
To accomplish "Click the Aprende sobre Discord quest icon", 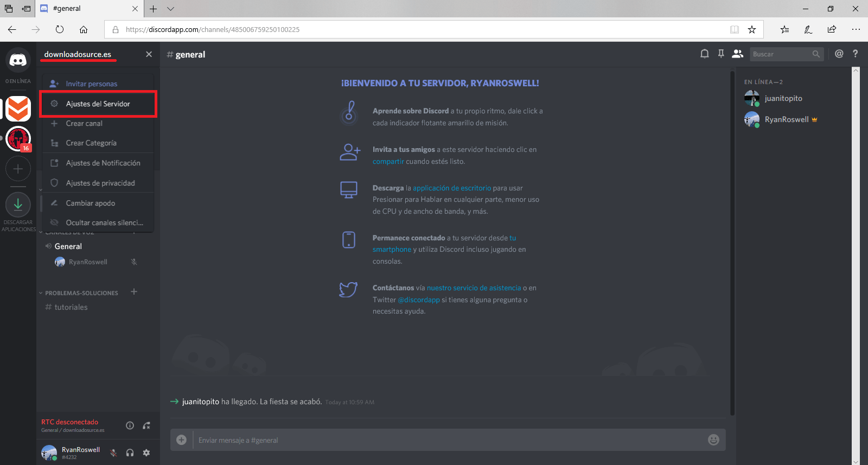I will (x=349, y=112).
